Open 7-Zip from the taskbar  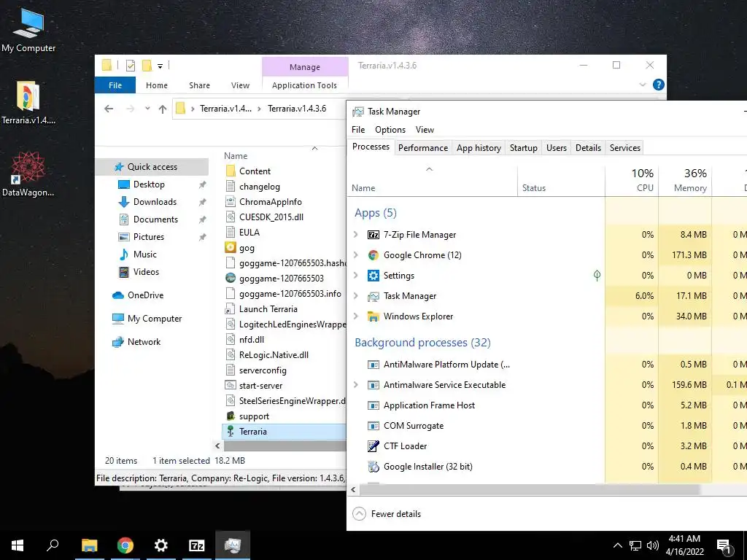pos(197,545)
